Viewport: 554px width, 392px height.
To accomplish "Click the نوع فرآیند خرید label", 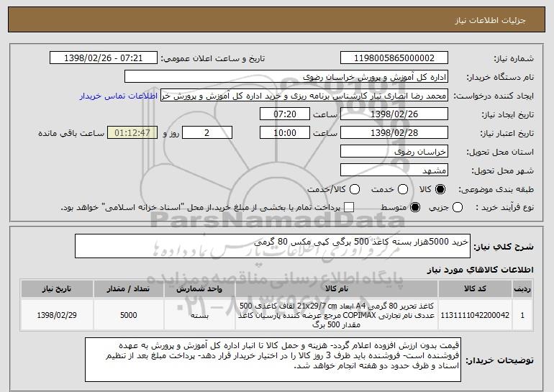I will point(504,208).
